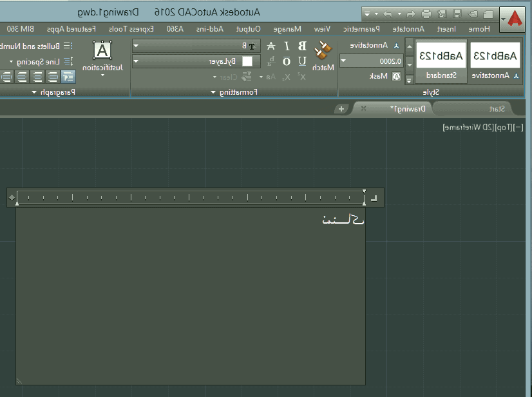Close the Drawing1* file tab
The width and height of the screenshot is (532, 397).
tap(363, 109)
